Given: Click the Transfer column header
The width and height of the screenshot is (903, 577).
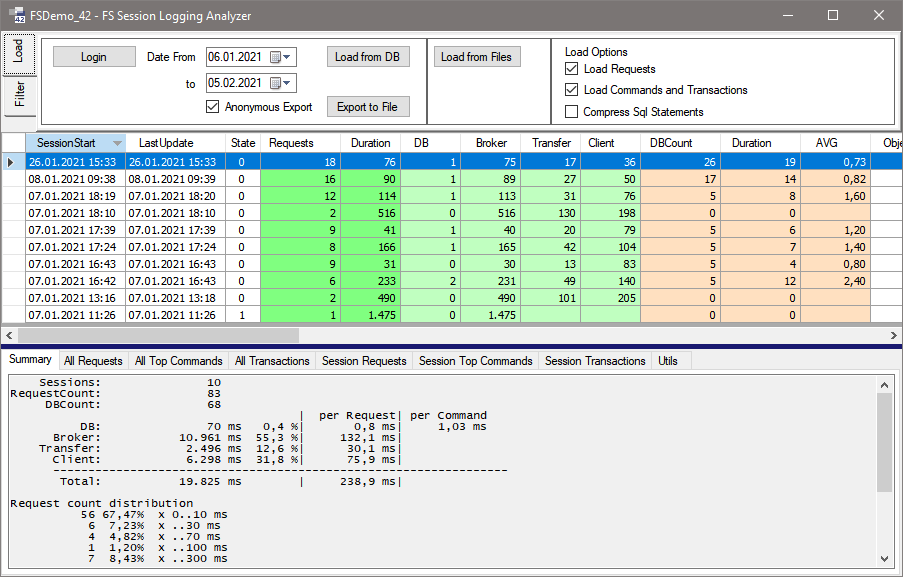Looking at the screenshot, I should click(x=550, y=143).
